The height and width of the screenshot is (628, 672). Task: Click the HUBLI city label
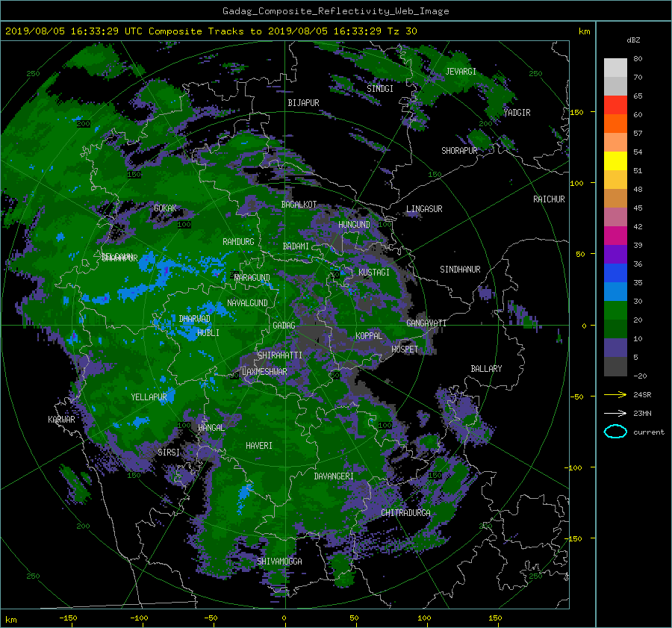tap(208, 333)
